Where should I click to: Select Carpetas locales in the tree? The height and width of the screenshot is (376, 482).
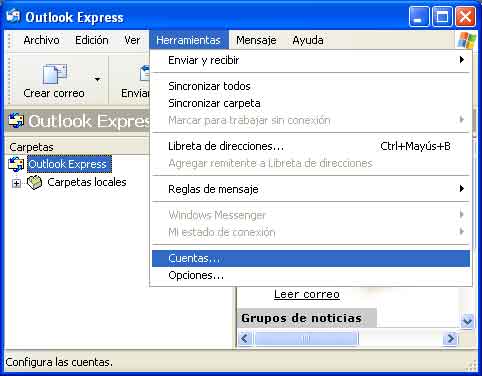click(x=87, y=182)
